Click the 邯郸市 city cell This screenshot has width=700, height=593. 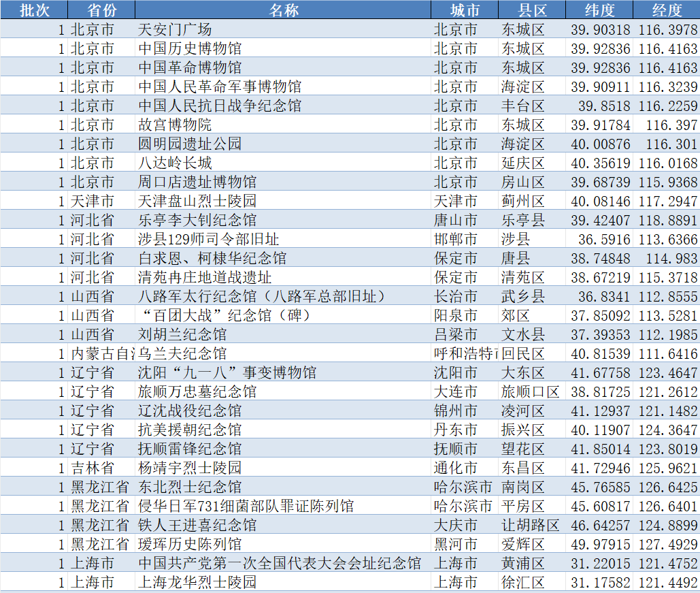tap(456, 240)
